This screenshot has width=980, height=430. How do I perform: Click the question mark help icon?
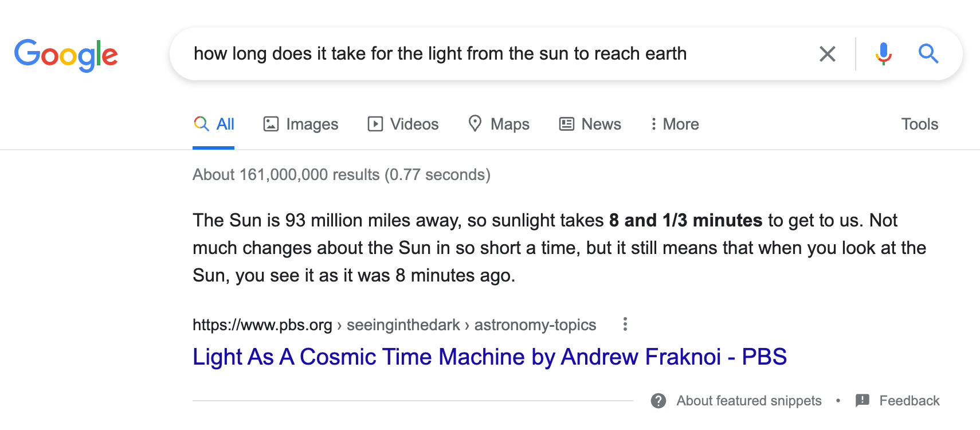point(658,401)
